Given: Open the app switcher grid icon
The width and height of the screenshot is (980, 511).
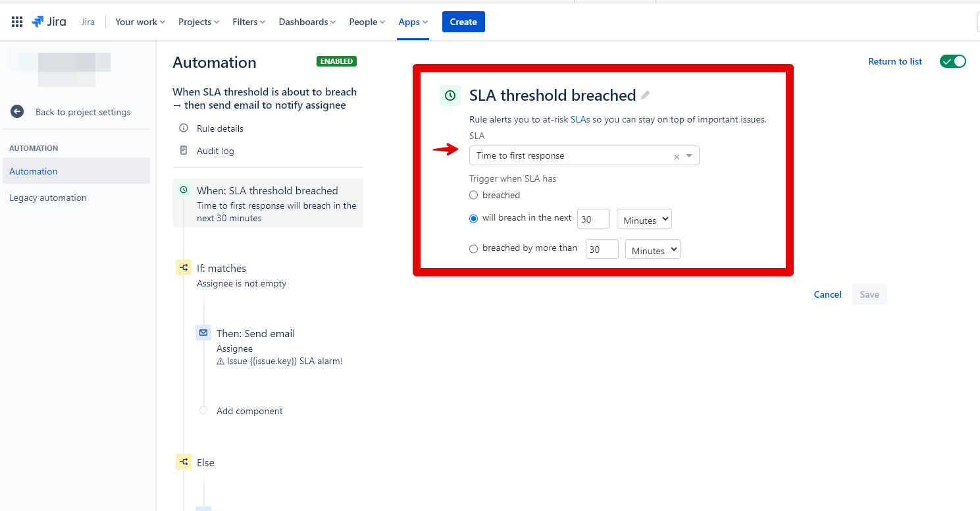Looking at the screenshot, I should (17, 22).
